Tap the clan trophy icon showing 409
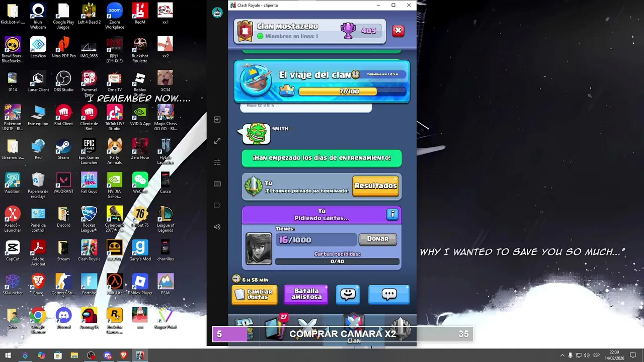The height and width of the screenshot is (362, 644). tap(348, 31)
